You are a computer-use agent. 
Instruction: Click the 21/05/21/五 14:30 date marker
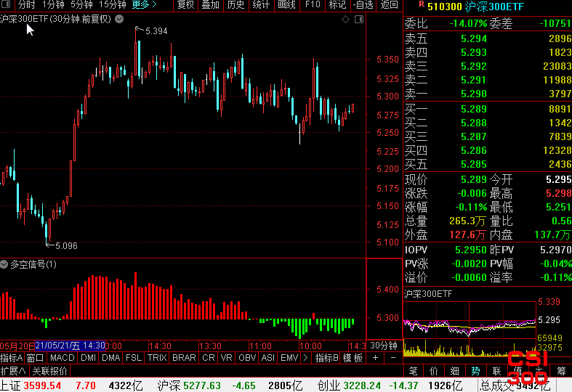(71, 346)
